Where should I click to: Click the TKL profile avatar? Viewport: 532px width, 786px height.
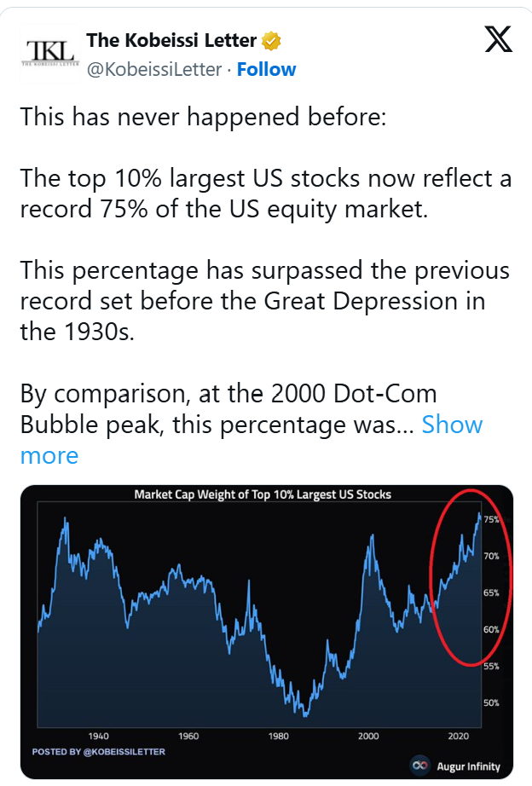[50, 53]
